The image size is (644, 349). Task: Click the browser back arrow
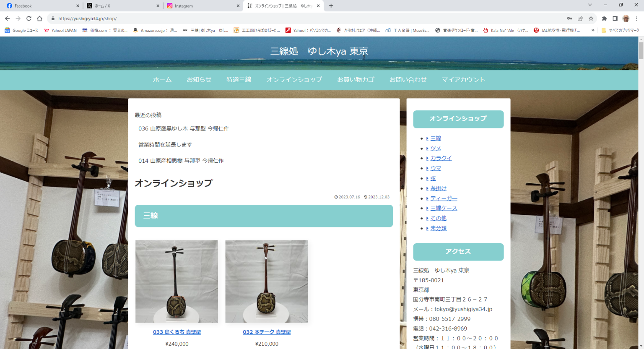pos(7,18)
